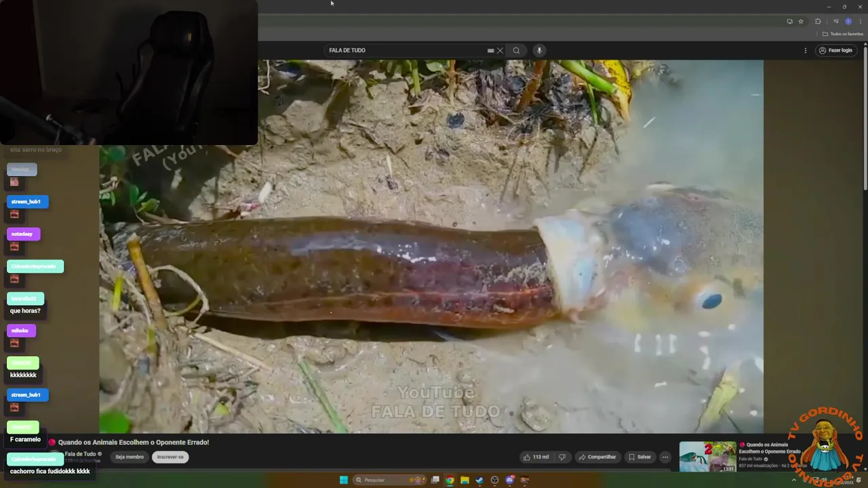Clear the search box with X icon

click(x=500, y=50)
